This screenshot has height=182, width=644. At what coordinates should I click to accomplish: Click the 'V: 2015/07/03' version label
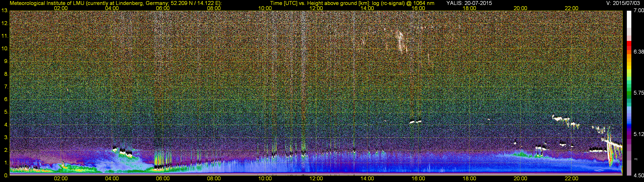coord(623,3)
